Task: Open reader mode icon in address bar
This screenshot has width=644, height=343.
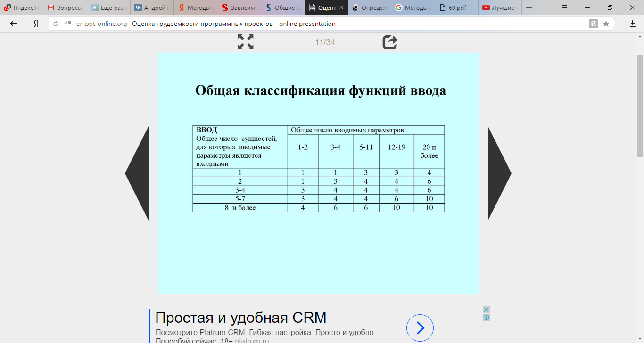Action: point(68,24)
